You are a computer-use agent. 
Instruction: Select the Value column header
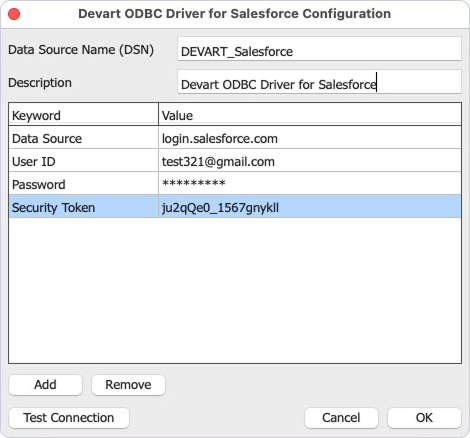(310, 114)
